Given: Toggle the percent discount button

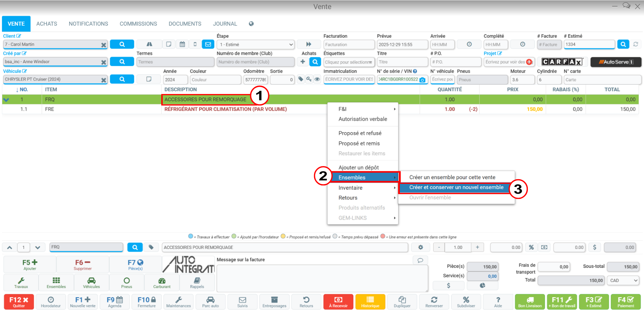Looking at the screenshot, I should pyautogui.click(x=531, y=247).
